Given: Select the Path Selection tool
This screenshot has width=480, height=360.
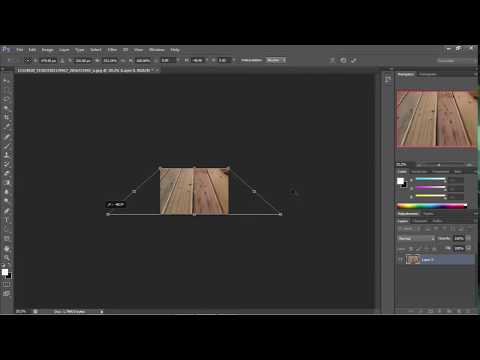Looking at the screenshot, I should point(7,229).
